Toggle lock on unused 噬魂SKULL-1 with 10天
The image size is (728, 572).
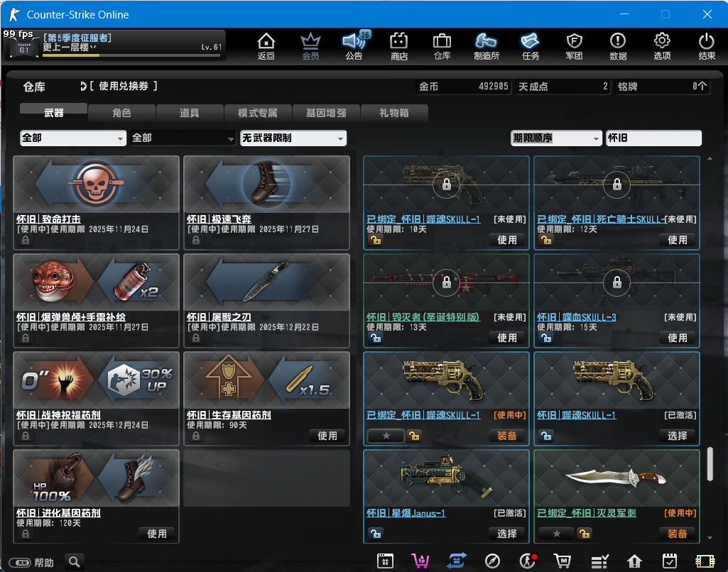(x=376, y=240)
